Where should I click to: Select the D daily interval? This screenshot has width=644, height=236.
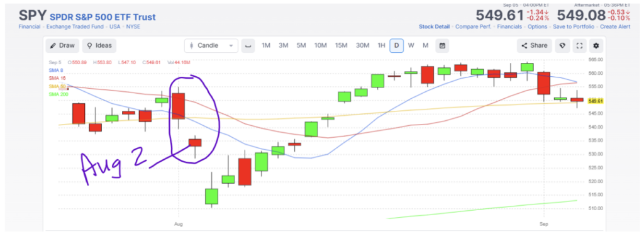tap(397, 46)
